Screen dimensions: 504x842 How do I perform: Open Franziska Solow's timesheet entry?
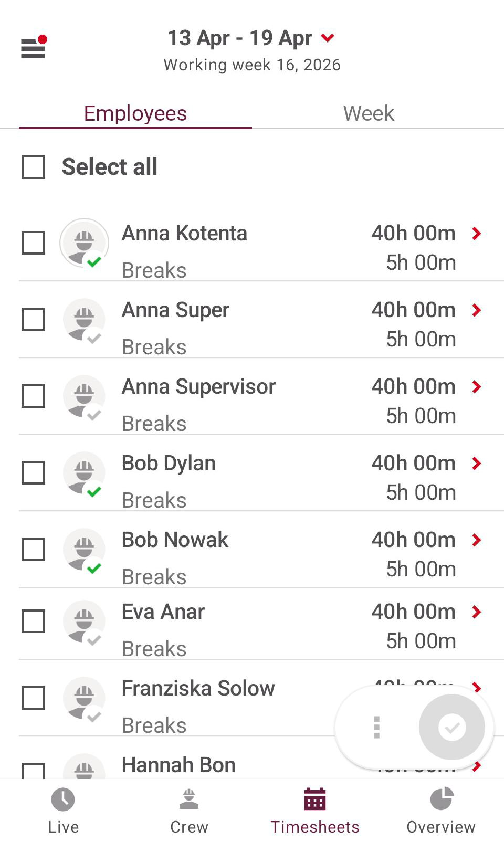198,689
